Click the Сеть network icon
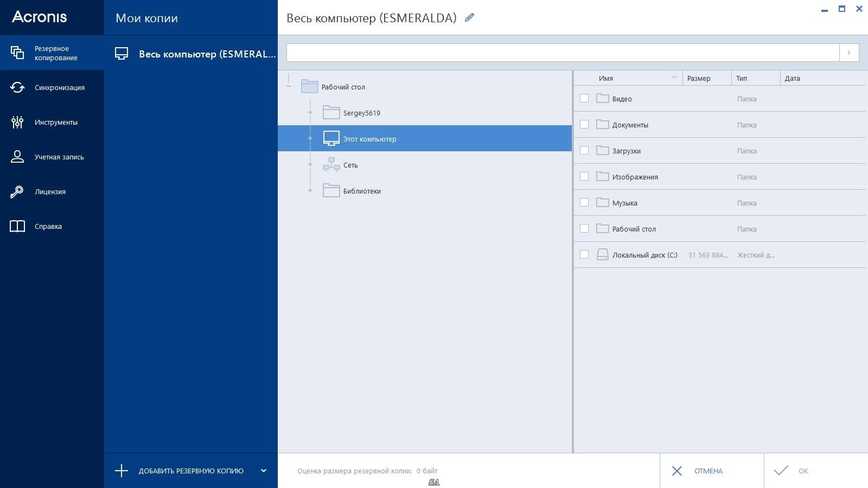The image size is (868, 488). click(331, 164)
